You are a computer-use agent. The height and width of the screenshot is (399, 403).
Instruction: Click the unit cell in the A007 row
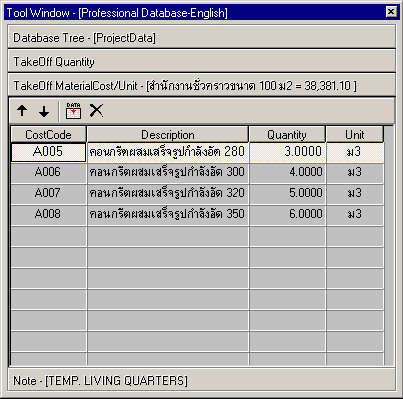coord(355,193)
